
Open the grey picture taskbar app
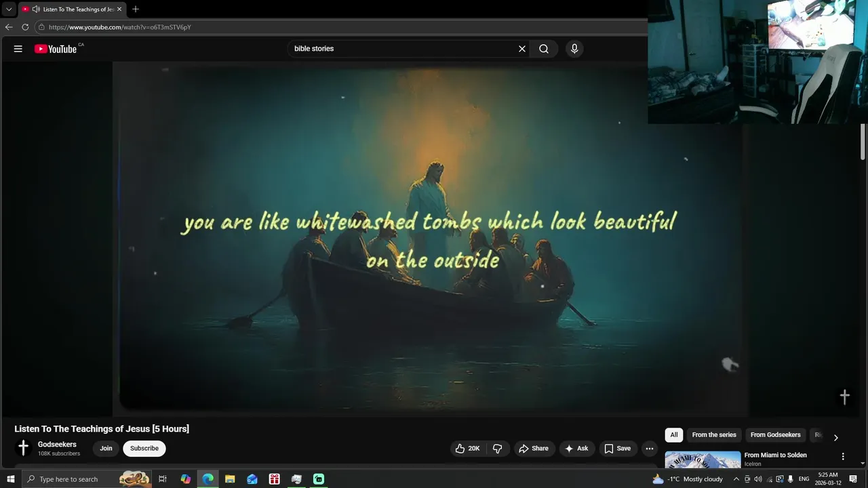[x=296, y=479]
